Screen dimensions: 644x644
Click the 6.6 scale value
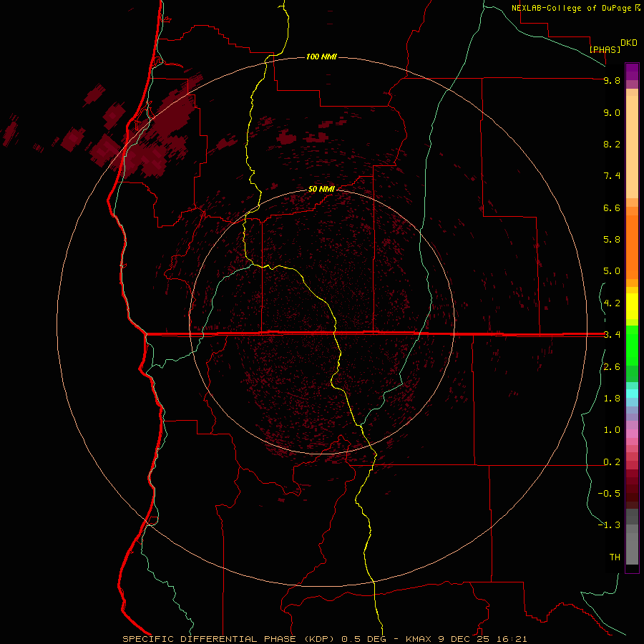[x=612, y=208]
